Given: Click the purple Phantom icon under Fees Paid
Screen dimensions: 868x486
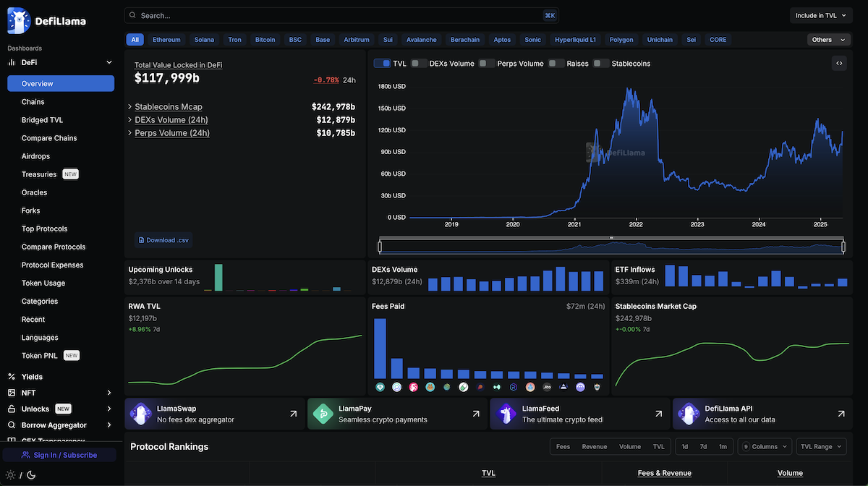Looking at the screenshot, I should 580,388.
